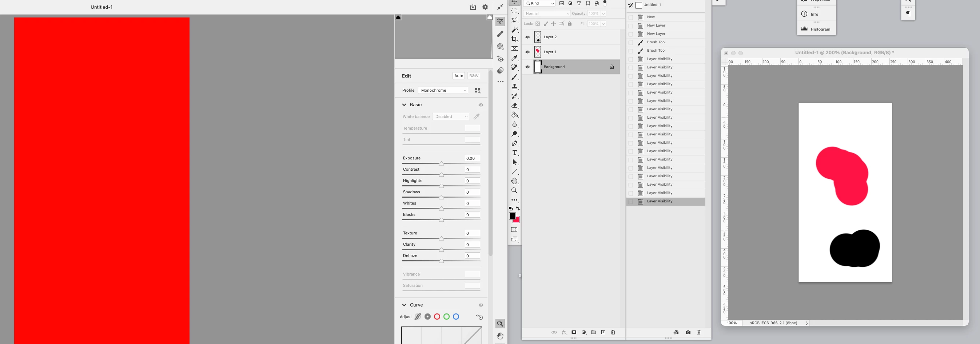Screen dimensions: 980x344
Task: Open layer filter Kind dropdown
Action: pos(539,3)
